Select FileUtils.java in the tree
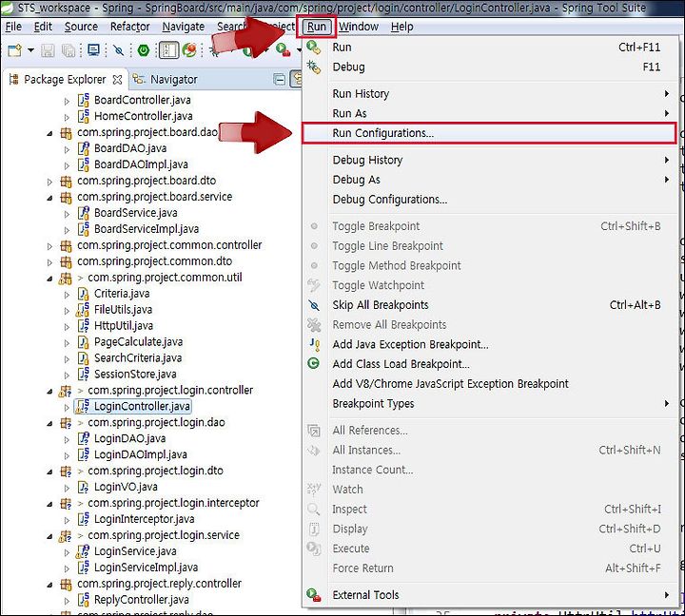This screenshot has height=616, width=685. [123, 310]
